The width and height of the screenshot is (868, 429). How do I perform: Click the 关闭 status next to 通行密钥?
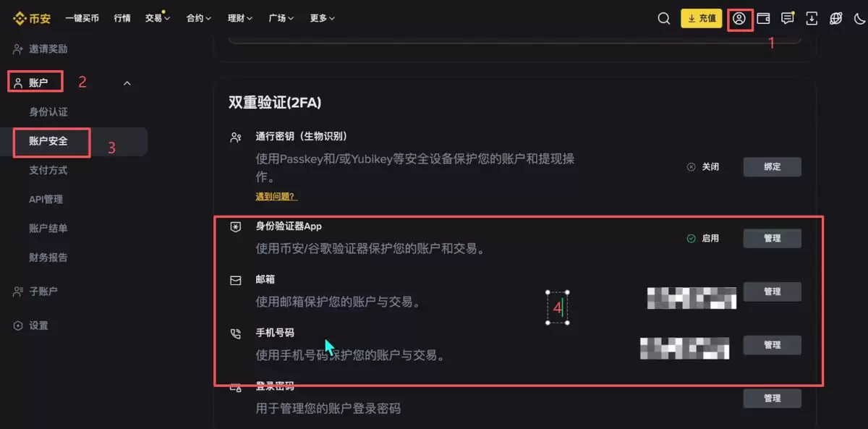point(704,166)
